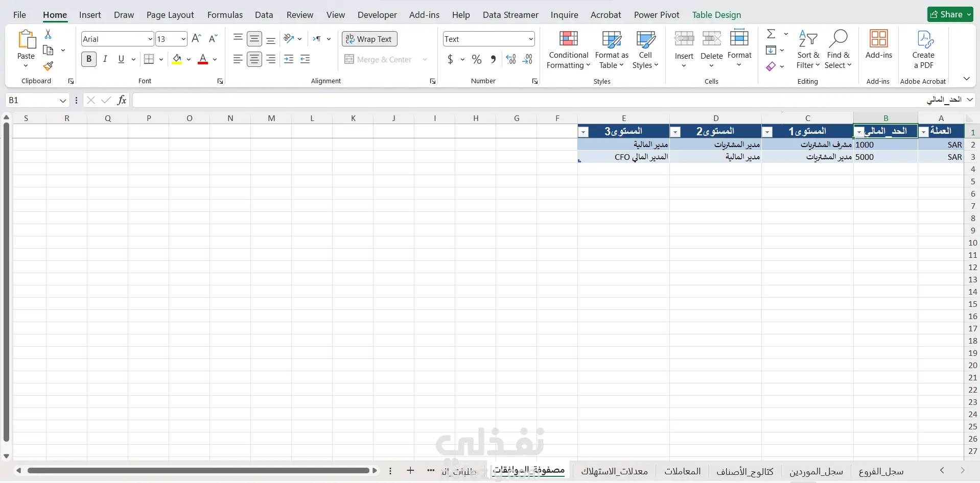This screenshot has height=483, width=980.
Task: Click Create a PDF button
Action: pyautogui.click(x=923, y=50)
